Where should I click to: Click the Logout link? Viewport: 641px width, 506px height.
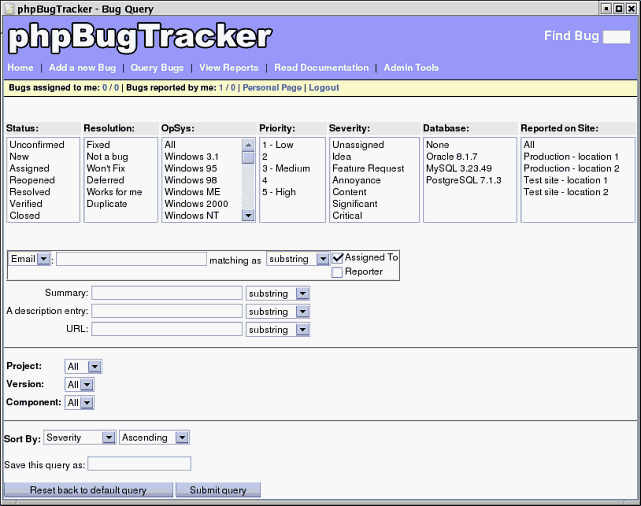(x=324, y=88)
